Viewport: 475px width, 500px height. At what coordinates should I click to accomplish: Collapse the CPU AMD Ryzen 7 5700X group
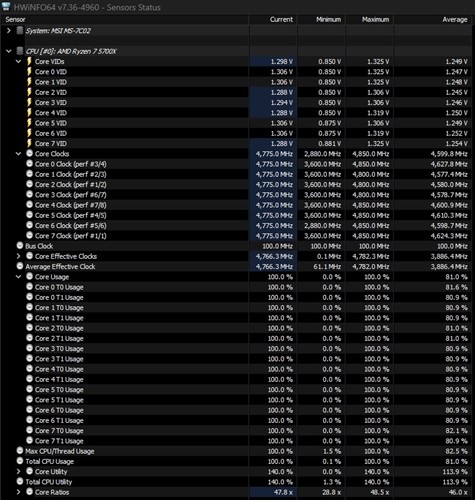point(9,51)
